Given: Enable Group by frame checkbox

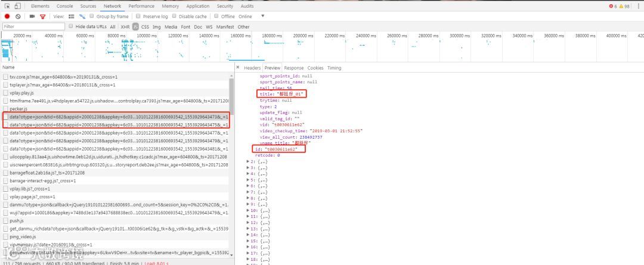Looking at the screenshot, I should (x=92, y=16).
